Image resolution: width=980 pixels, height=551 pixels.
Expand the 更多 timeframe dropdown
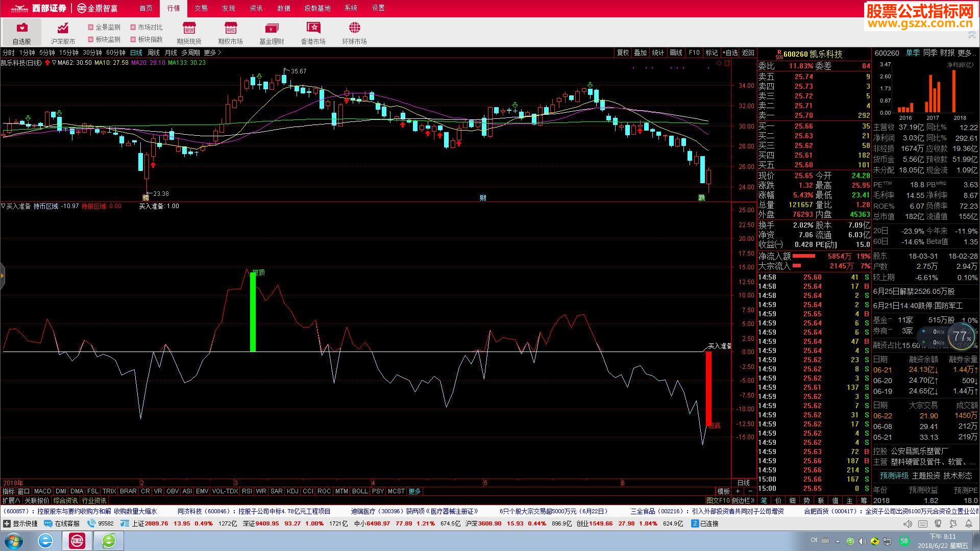point(212,53)
